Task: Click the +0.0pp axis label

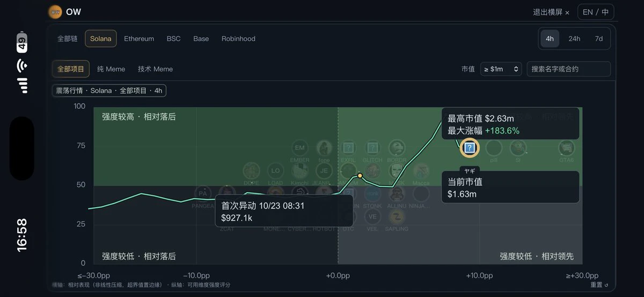Action: [338, 276]
